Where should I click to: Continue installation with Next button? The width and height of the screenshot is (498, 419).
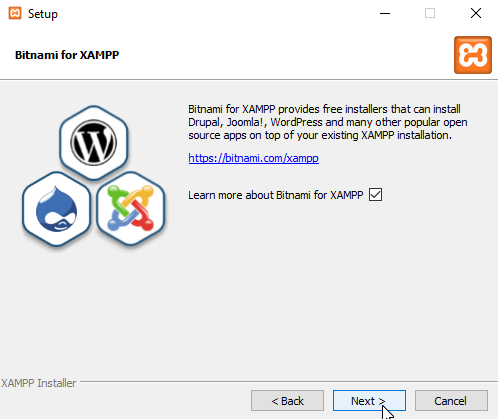[369, 401]
